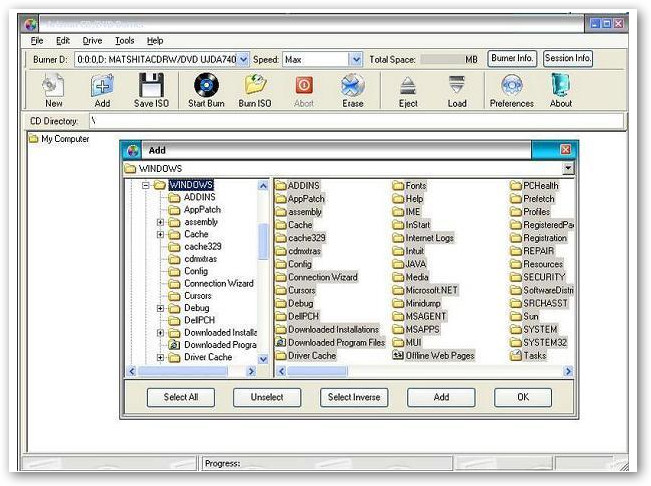Click the Unselect button
Viewport: 651px width, 486px height.
point(267,397)
